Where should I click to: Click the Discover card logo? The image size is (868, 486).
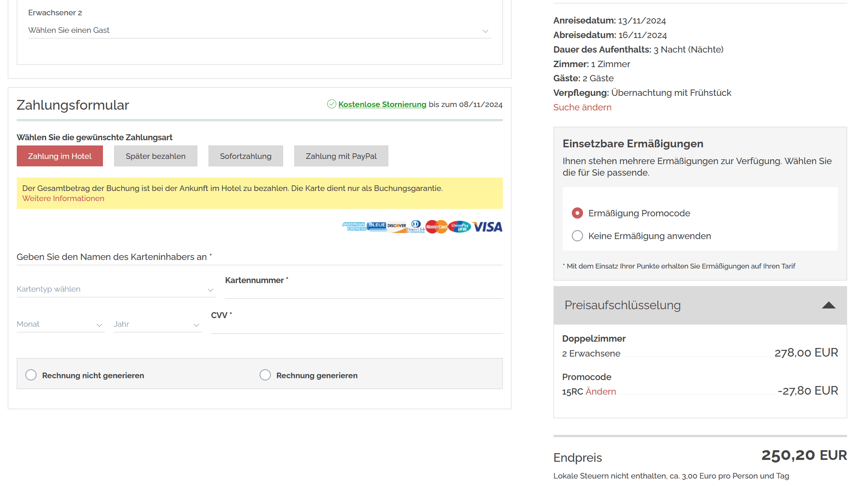pos(397,226)
